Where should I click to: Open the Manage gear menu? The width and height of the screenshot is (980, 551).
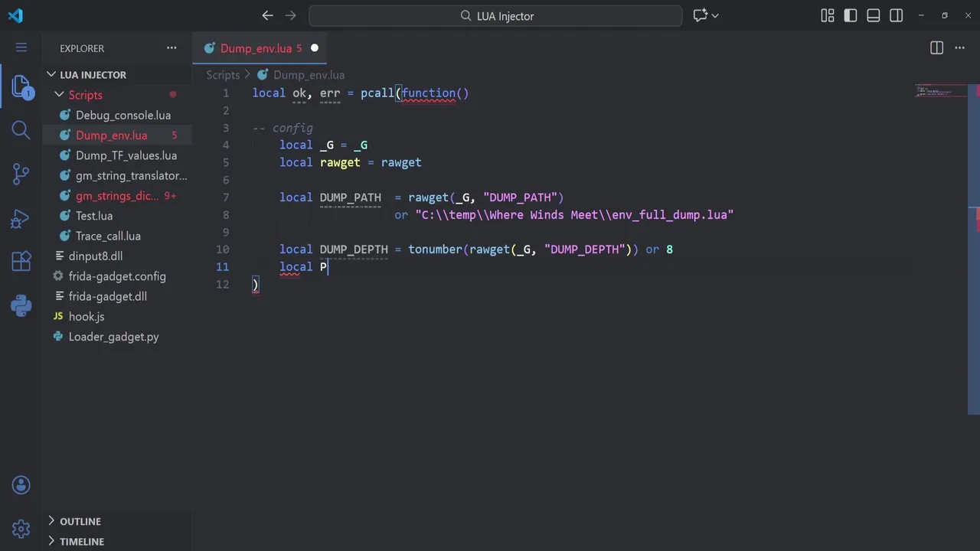pyautogui.click(x=21, y=529)
